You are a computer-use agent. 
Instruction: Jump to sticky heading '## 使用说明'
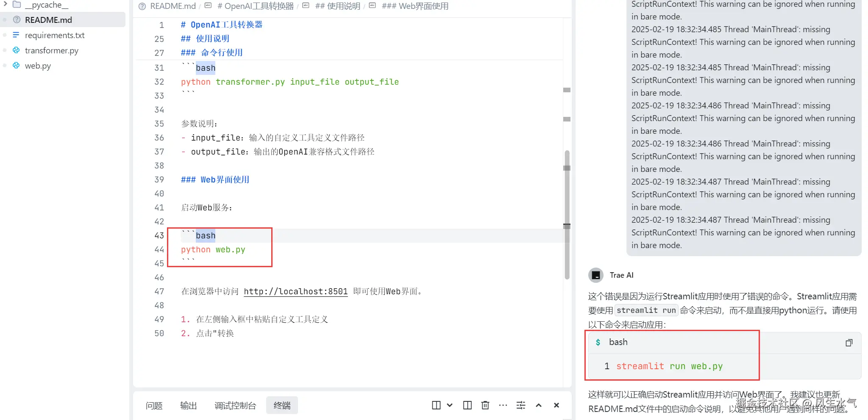point(205,39)
